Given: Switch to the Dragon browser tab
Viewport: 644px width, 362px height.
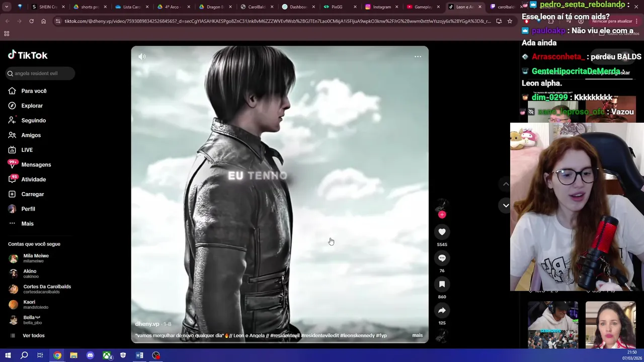Looking at the screenshot, I should point(212,7).
